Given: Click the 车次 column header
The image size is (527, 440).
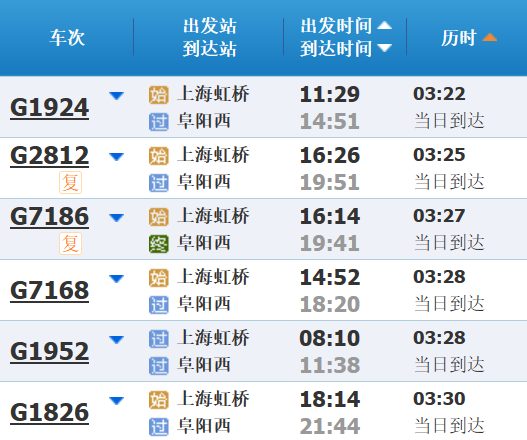Looking at the screenshot, I should click(67, 37).
